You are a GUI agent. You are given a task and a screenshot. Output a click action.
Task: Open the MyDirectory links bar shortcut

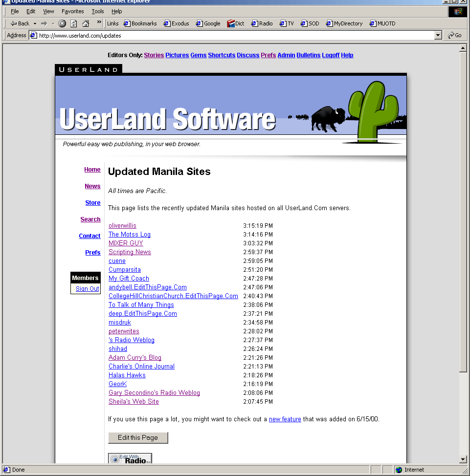pos(344,23)
